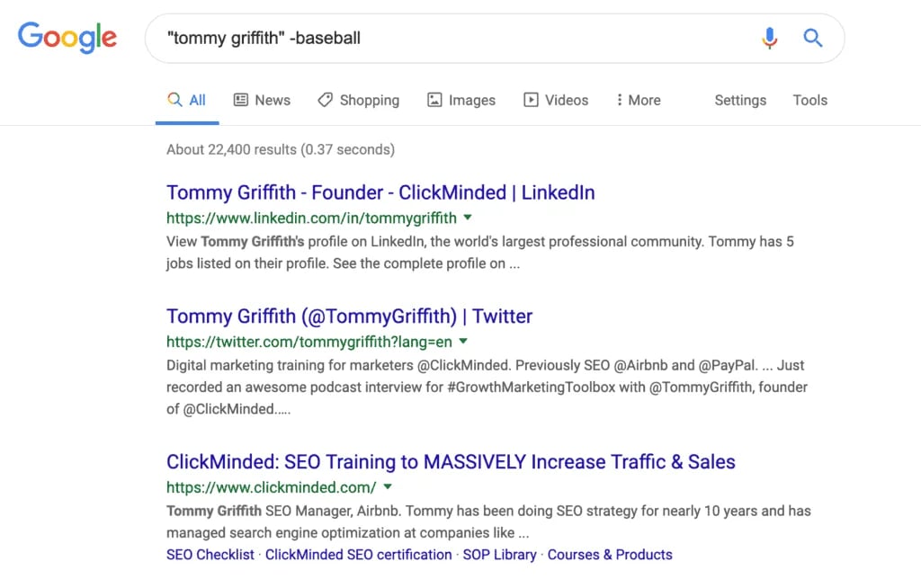This screenshot has width=921, height=588.
Task: Open Tommy Griffith Twitter result
Action: pyautogui.click(x=350, y=316)
